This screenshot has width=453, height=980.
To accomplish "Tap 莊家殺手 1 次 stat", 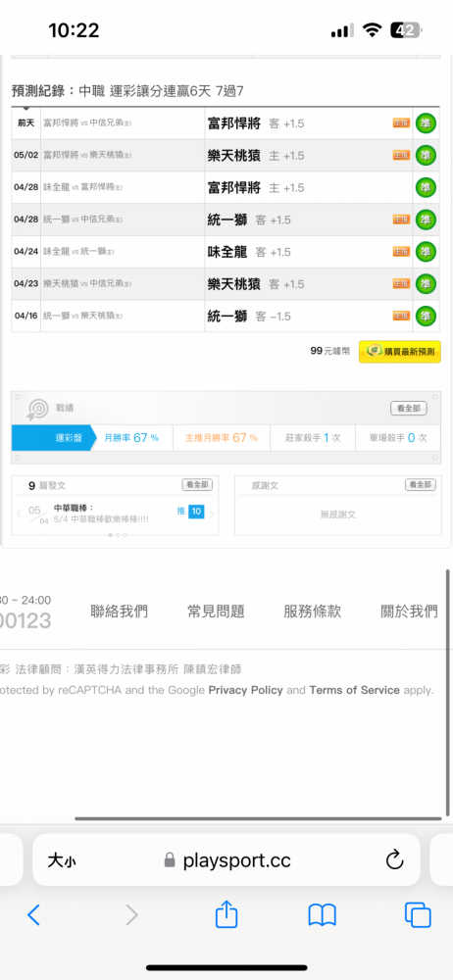I will [312, 438].
